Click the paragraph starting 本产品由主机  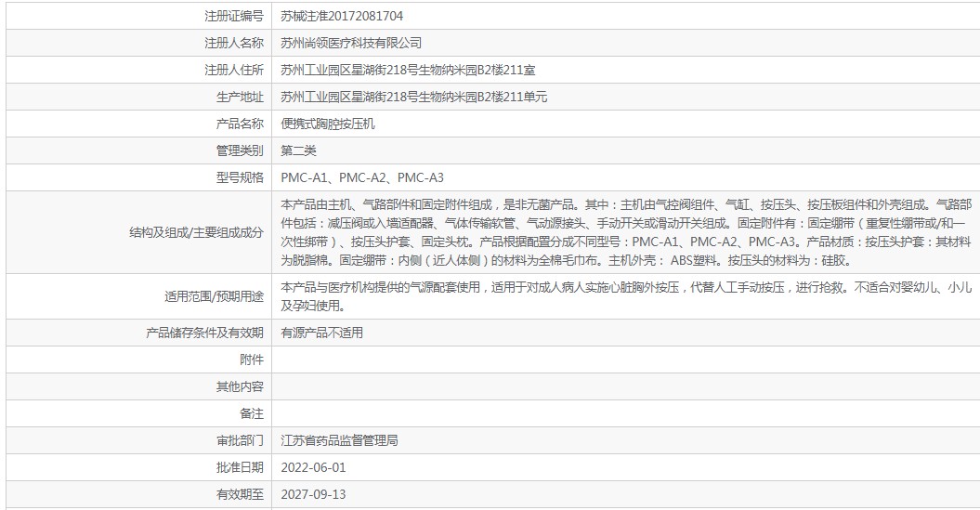click(x=626, y=232)
